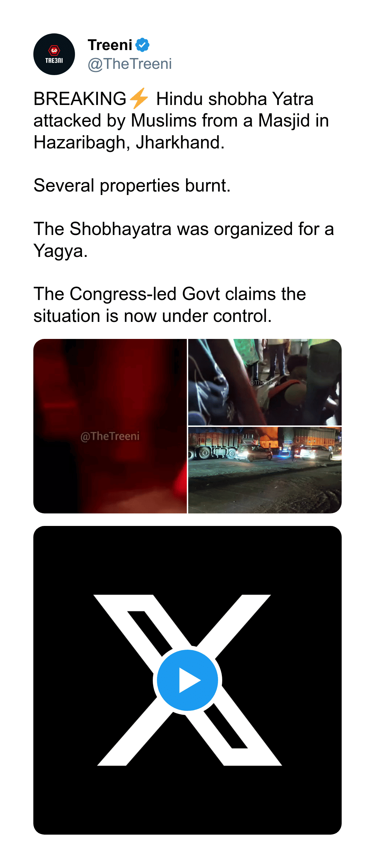Open the trucks on street image thumbnail
Viewport: 375px width, 868px height.
click(x=265, y=470)
